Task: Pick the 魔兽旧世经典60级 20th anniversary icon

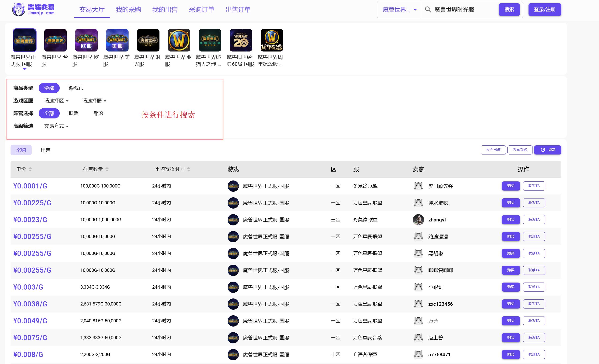Action: (241, 40)
